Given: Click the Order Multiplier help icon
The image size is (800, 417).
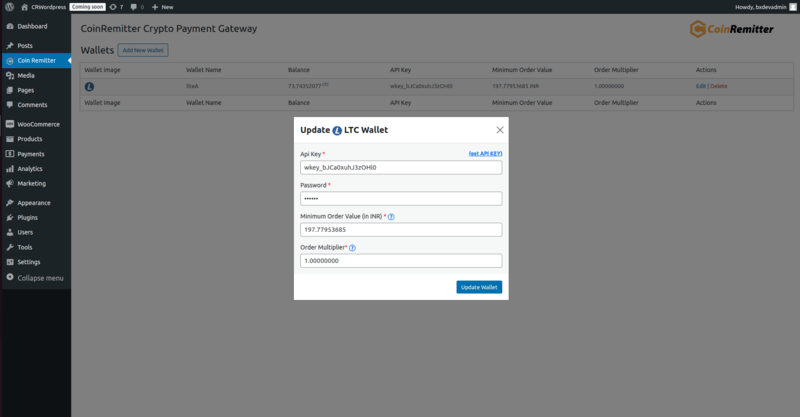Looking at the screenshot, I should pyautogui.click(x=353, y=248).
